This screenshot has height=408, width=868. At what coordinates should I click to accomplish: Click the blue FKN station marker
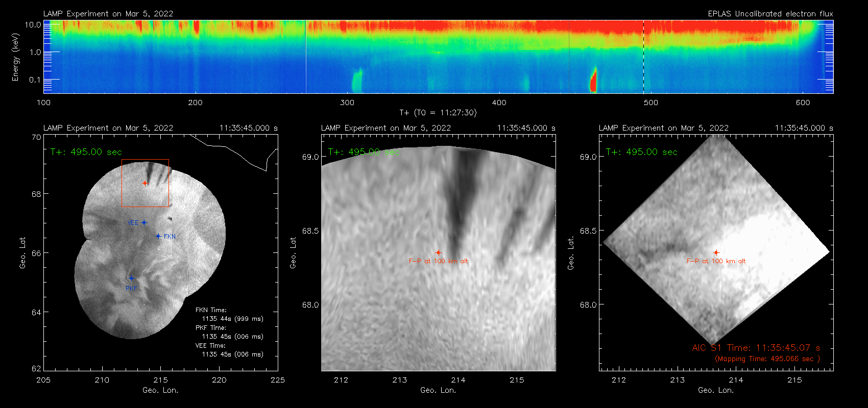[158, 236]
